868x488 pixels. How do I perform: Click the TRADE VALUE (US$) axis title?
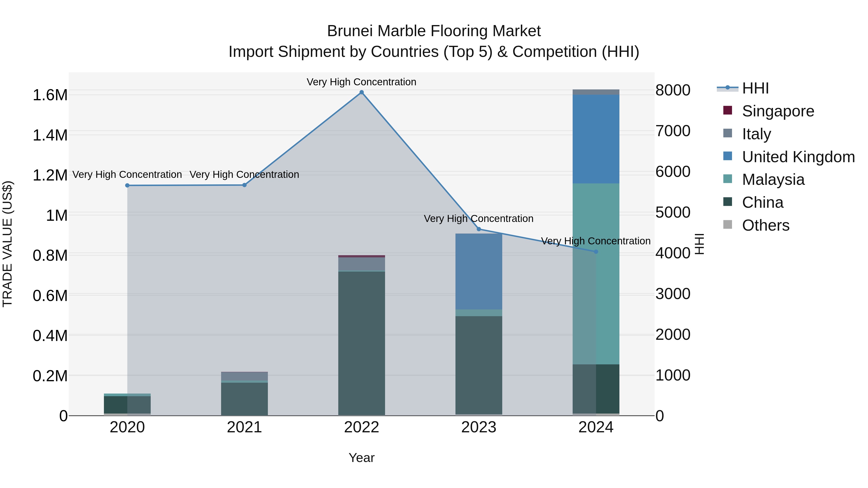[x=7, y=244]
